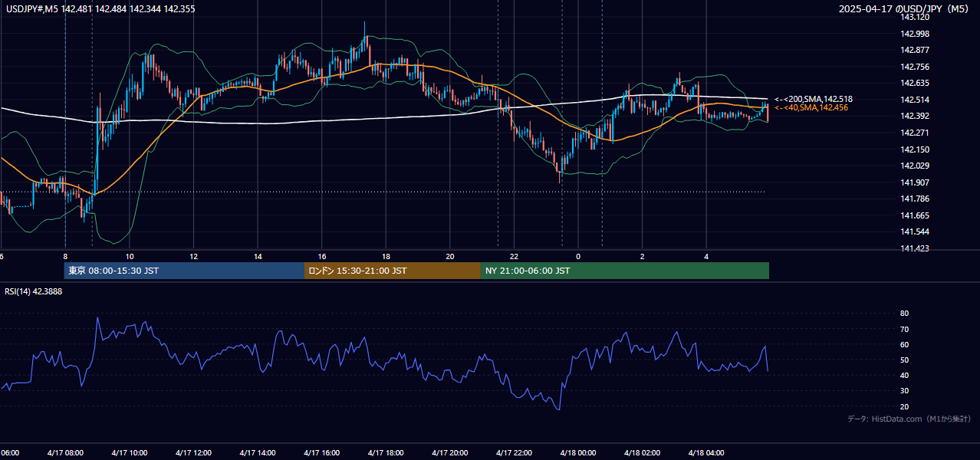This screenshot has width=980, height=460.
Task: Click the 141.665 price axis label
Action: pyautogui.click(x=914, y=215)
